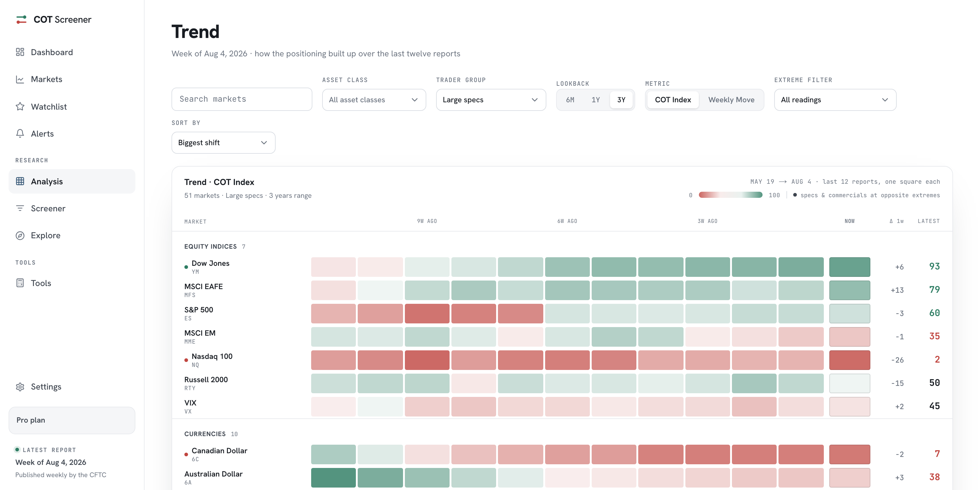Open the Settings gear icon
This screenshot has width=980, height=490.
(20, 386)
